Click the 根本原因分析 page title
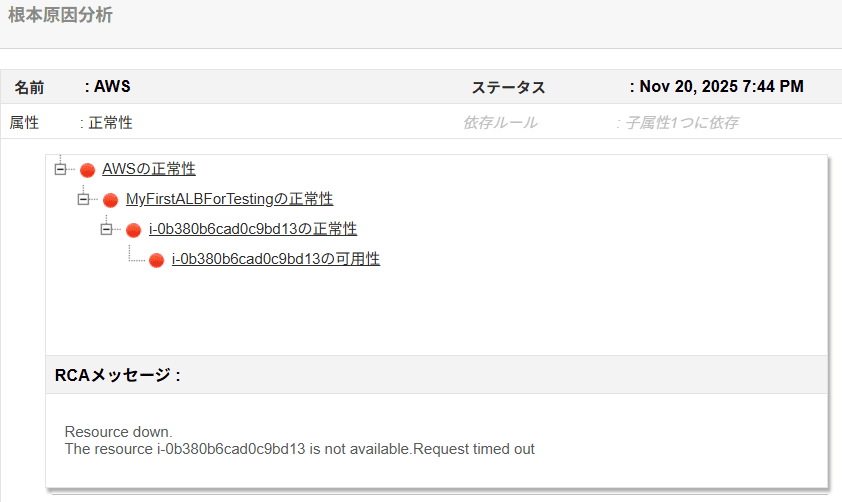Viewport: 842px width, 502px height. tap(60, 15)
